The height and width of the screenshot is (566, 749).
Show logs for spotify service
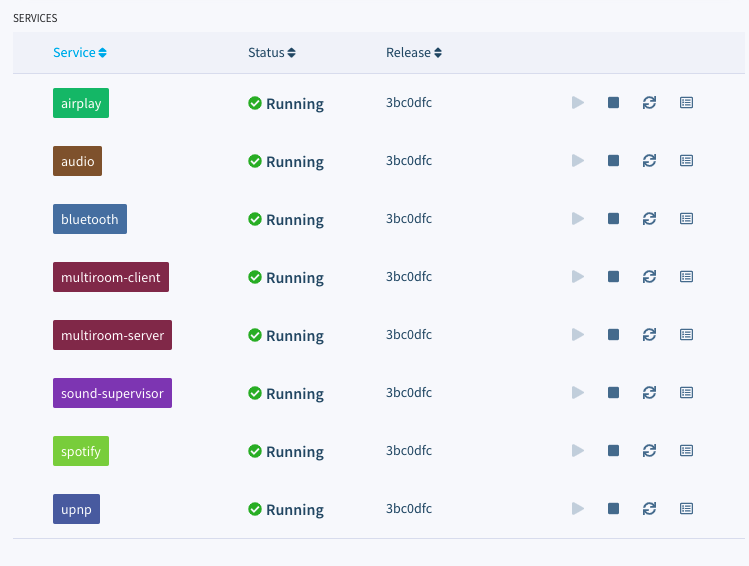[686, 450]
